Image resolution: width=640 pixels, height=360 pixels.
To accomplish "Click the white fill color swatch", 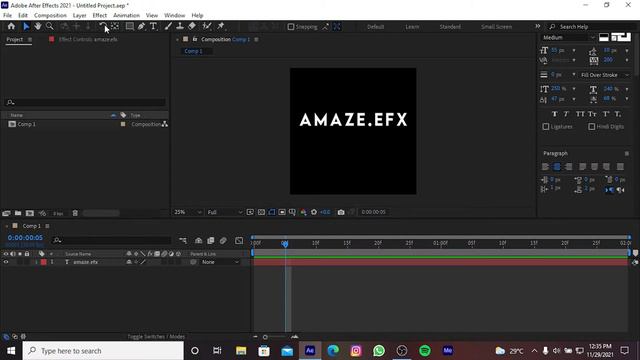I will click(x=604, y=38).
